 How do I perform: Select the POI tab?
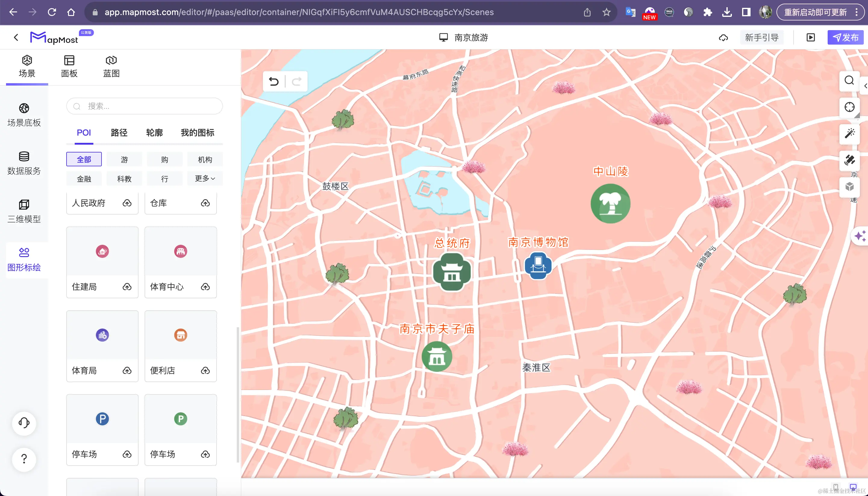click(84, 133)
